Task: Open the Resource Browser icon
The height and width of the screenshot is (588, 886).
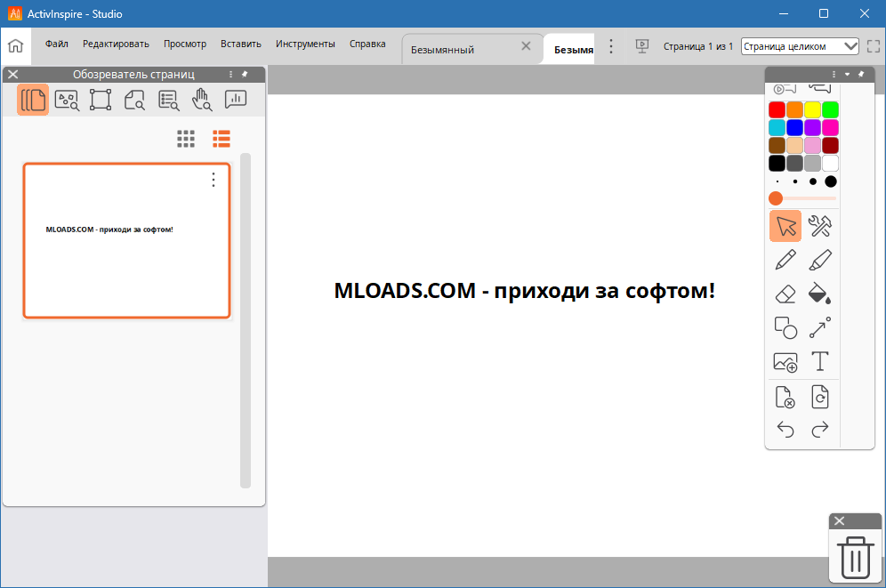Action: click(67, 100)
